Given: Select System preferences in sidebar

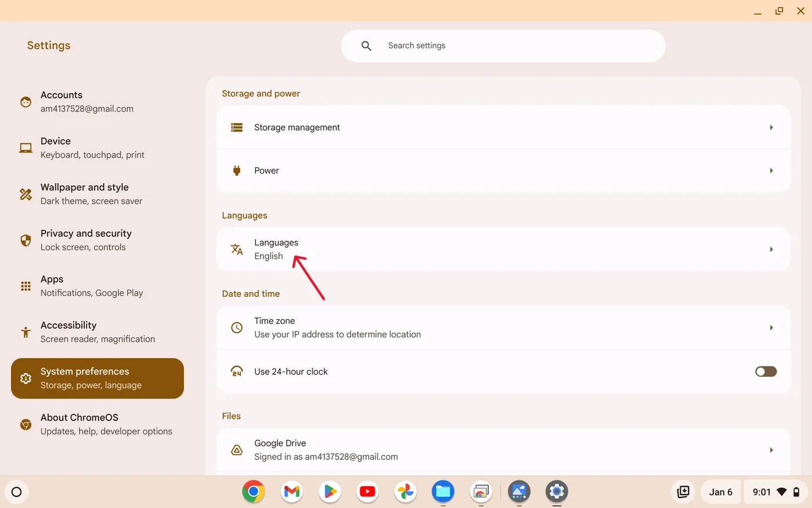Looking at the screenshot, I should coord(97,379).
